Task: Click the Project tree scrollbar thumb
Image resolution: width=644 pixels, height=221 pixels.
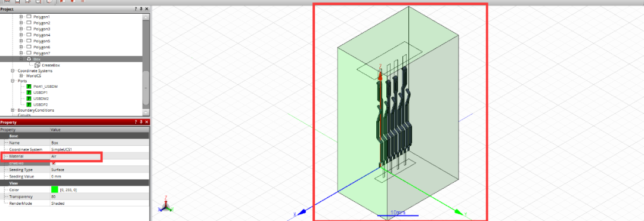Action: point(146,88)
